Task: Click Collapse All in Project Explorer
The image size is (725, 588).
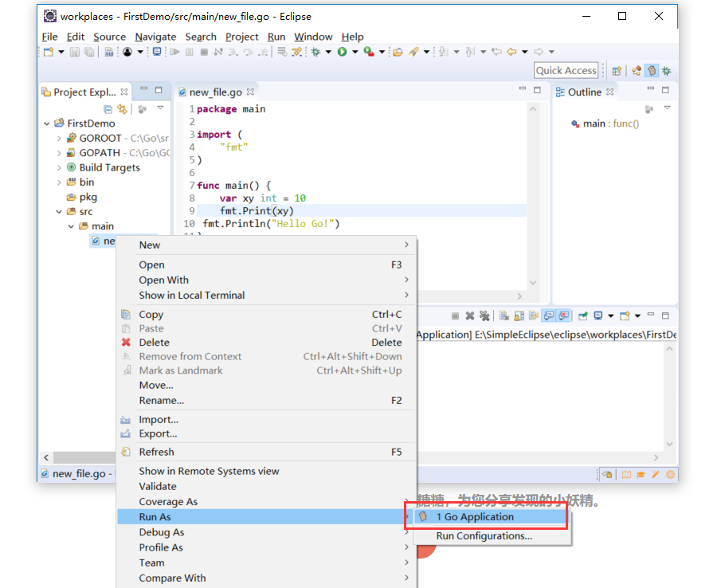Action: pyautogui.click(x=108, y=109)
